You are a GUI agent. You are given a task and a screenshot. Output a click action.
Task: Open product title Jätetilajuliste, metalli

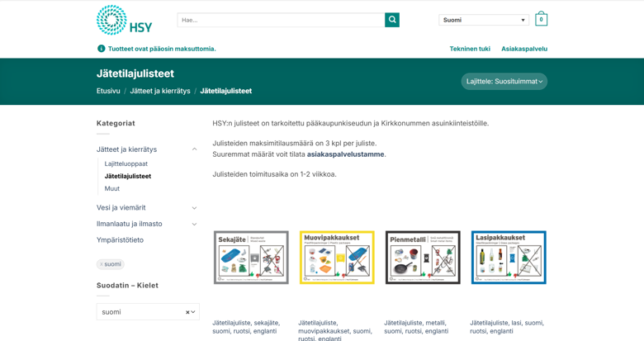[416, 327]
